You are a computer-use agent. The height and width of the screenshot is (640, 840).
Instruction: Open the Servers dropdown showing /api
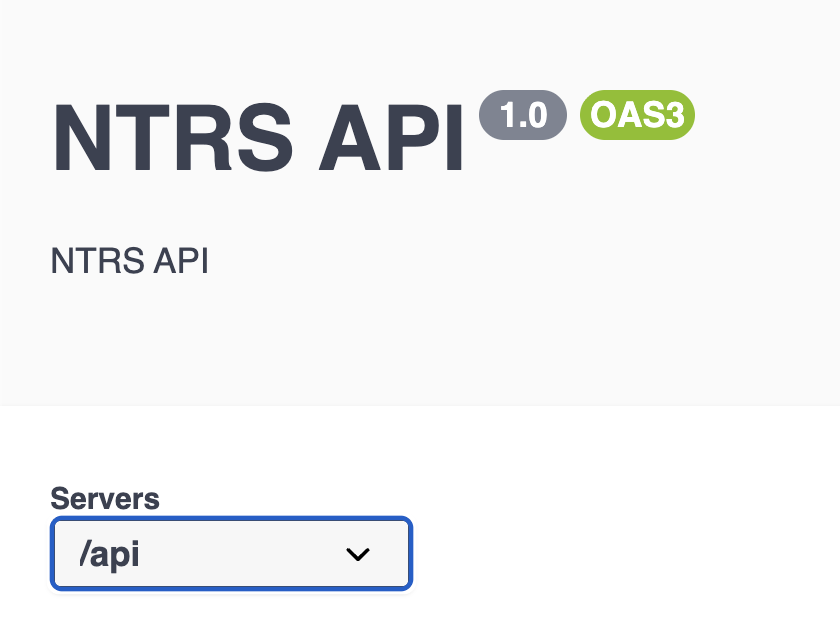pyautogui.click(x=230, y=553)
